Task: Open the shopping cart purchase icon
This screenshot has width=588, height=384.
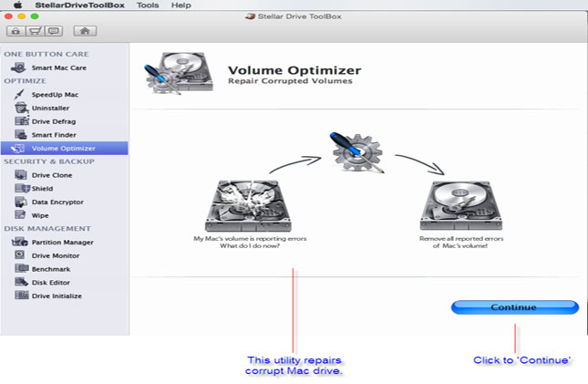Action: [x=35, y=31]
